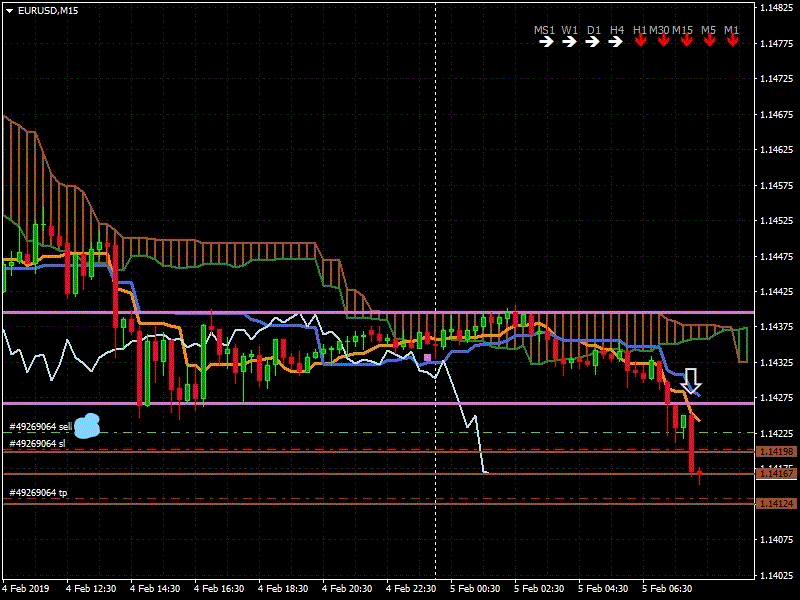Click the 1.14198 price level tag
The width and height of the screenshot is (800, 600).
click(x=777, y=452)
